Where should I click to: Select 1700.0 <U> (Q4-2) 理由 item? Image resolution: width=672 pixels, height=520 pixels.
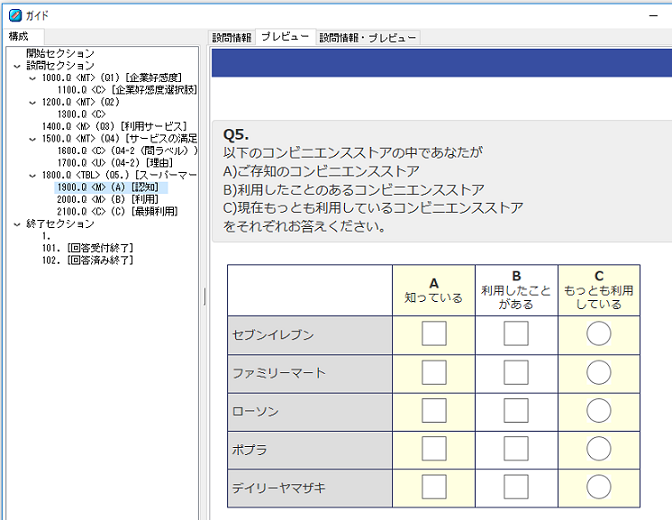[115, 163]
